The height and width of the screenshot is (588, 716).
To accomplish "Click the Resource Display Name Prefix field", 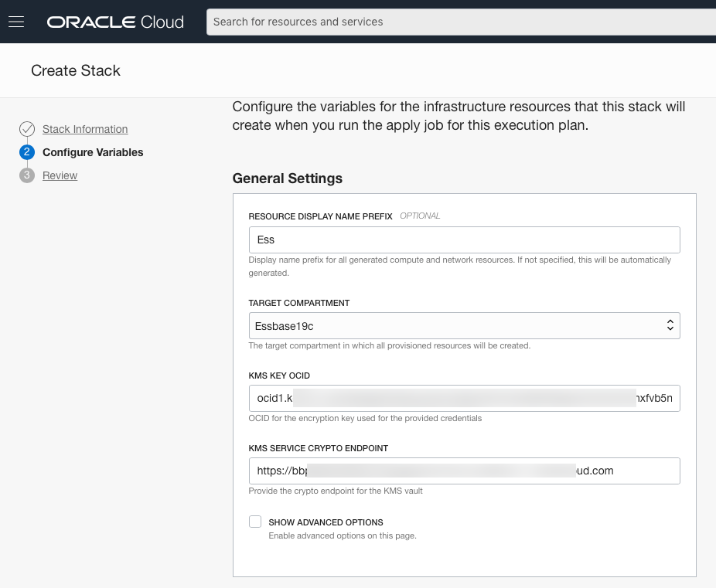I will (x=464, y=240).
